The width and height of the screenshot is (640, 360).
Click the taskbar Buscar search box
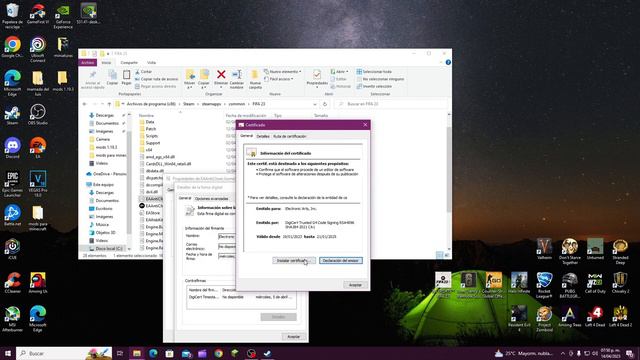coord(64,353)
